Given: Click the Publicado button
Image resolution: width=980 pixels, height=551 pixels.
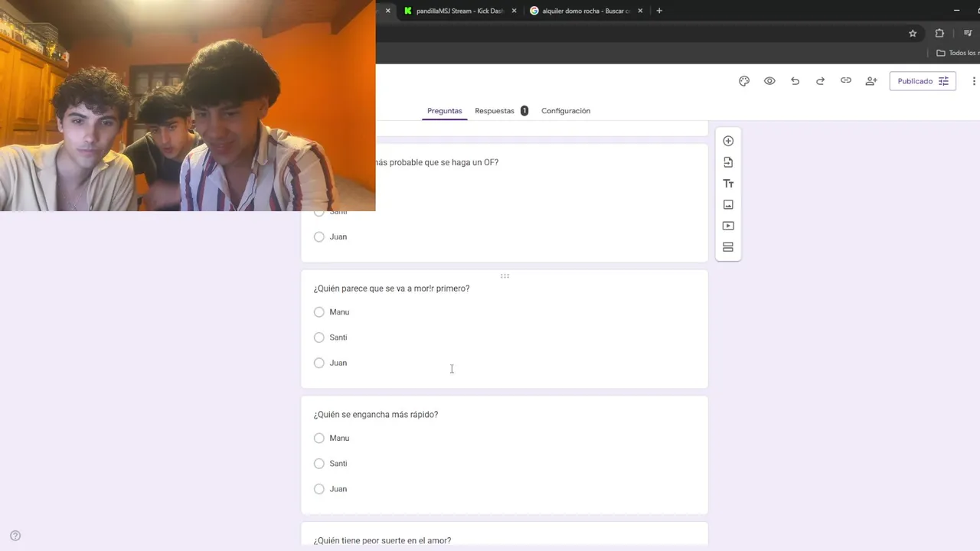Looking at the screenshot, I should point(923,81).
